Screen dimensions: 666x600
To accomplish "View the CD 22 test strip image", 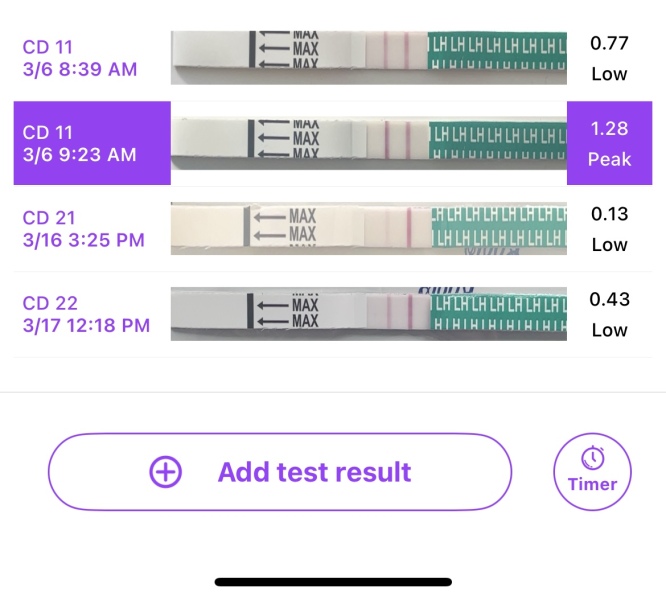I will pyautogui.click(x=368, y=314).
